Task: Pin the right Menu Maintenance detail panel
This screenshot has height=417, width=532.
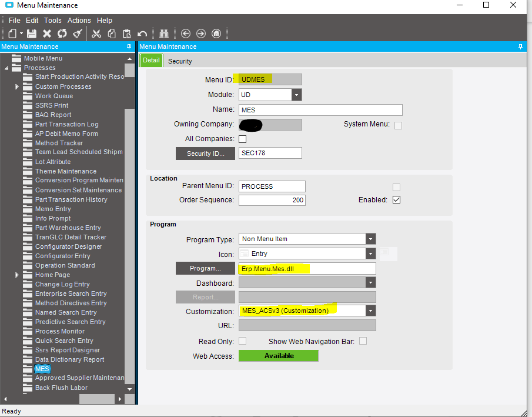Action: tap(520, 46)
